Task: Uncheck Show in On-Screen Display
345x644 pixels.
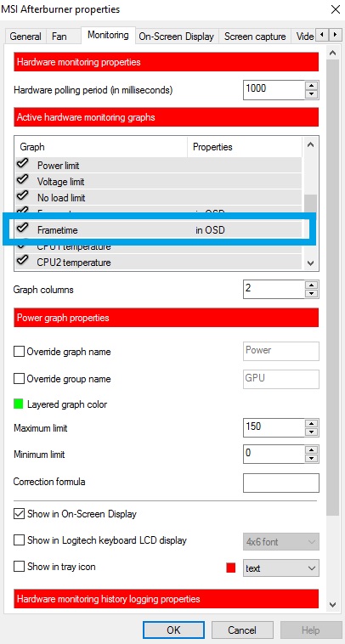Action: [x=19, y=514]
